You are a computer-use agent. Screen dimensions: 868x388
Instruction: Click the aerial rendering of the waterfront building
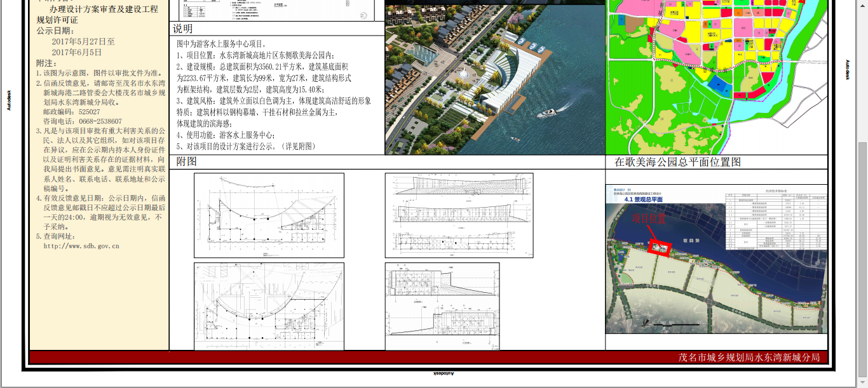coord(494,79)
